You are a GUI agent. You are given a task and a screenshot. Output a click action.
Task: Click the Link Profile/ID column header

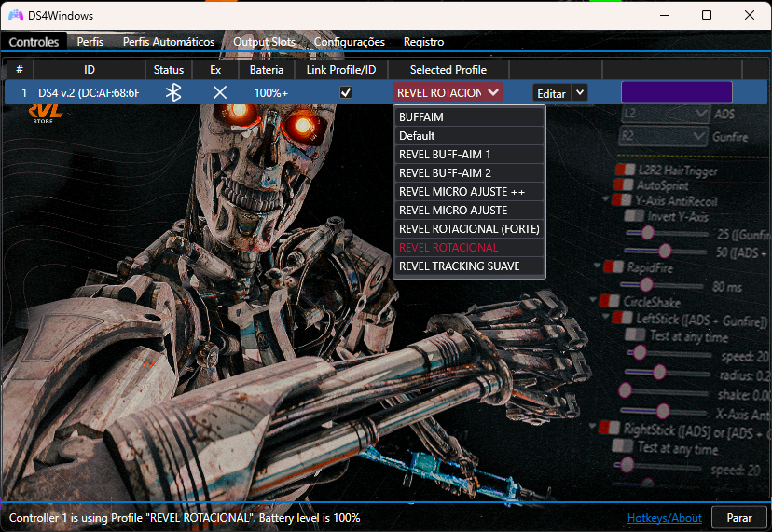(341, 69)
